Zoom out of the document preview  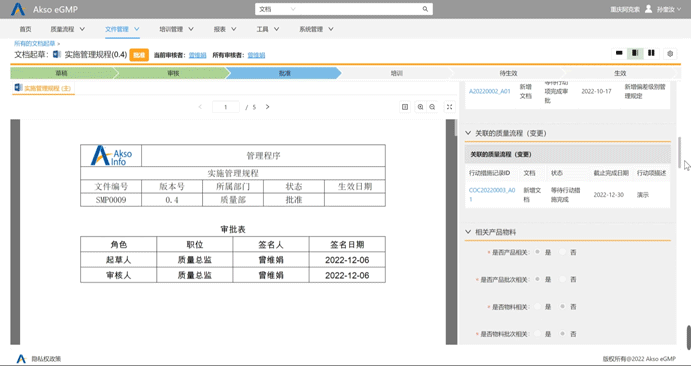(432, 107)
